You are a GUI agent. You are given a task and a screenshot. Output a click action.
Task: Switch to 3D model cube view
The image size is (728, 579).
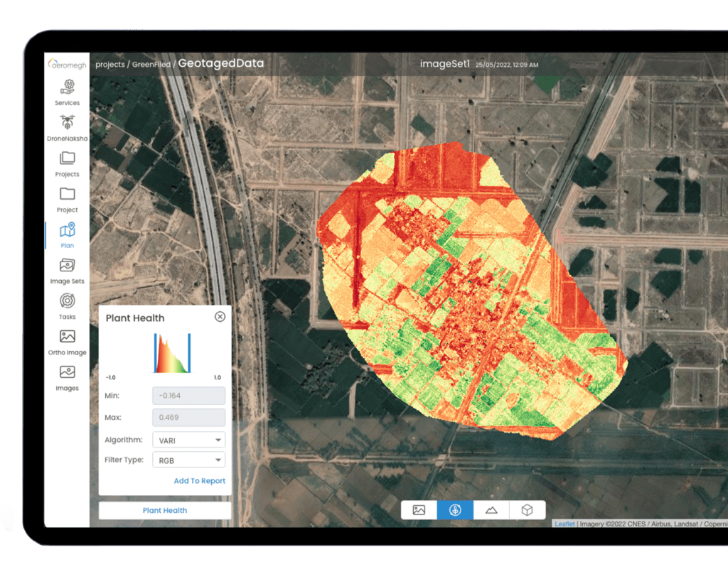pyautogui.click(x=527, y=510)
